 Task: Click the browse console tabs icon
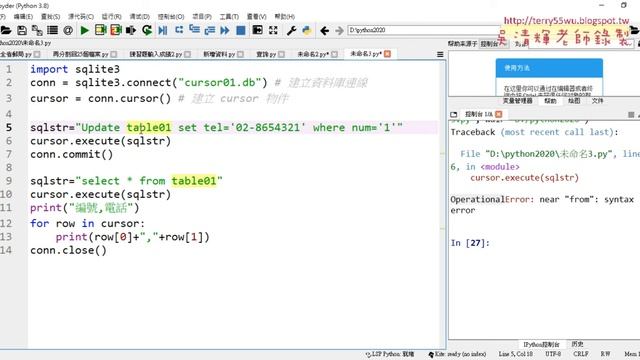[x=453, y=114]
